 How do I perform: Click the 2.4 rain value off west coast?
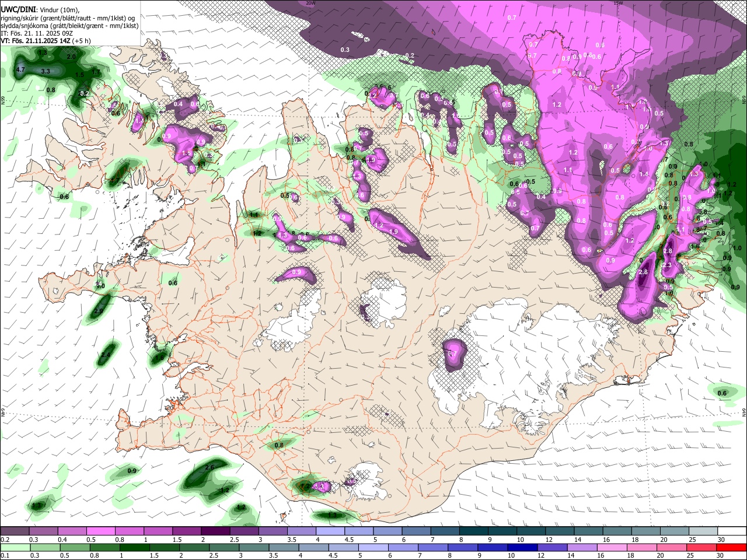(x=106, y=355)
